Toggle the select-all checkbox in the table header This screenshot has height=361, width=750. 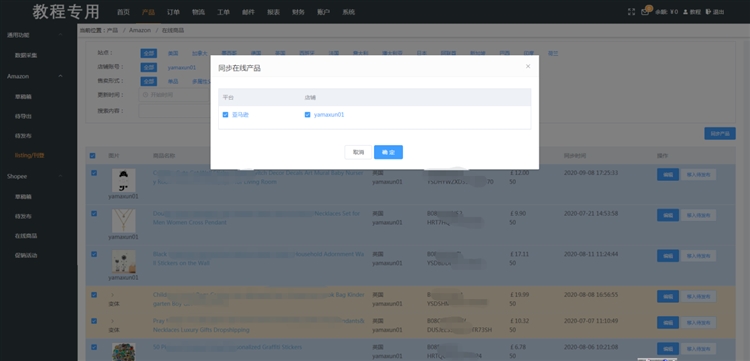pos(92,155)
